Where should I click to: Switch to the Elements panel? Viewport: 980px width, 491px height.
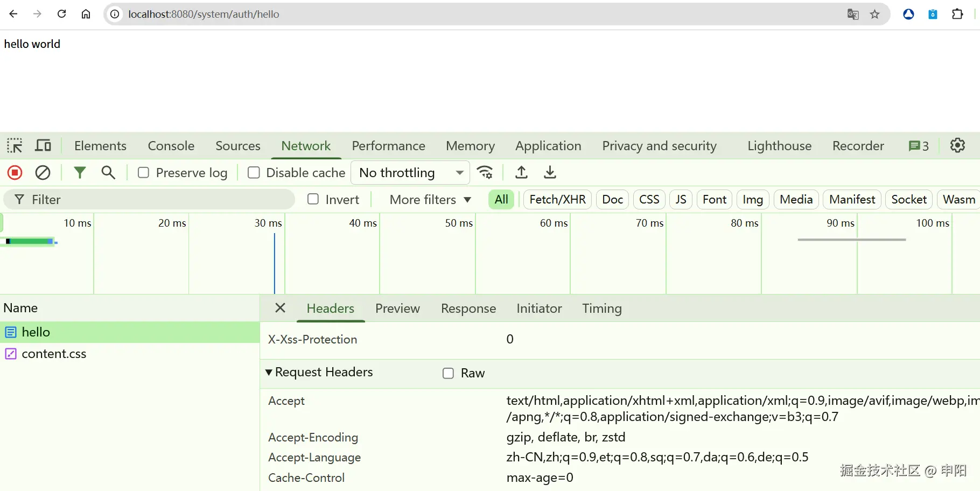[x=100, y=146]
